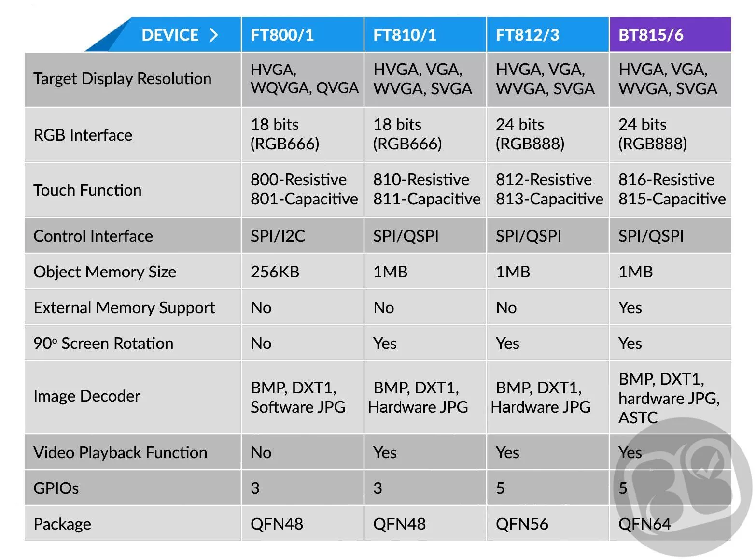Image resolution: width=756 pixels, height=560 pixels.
Task: Click 24 bits (RGB888) under FT812/3
Action: (548, 134)
